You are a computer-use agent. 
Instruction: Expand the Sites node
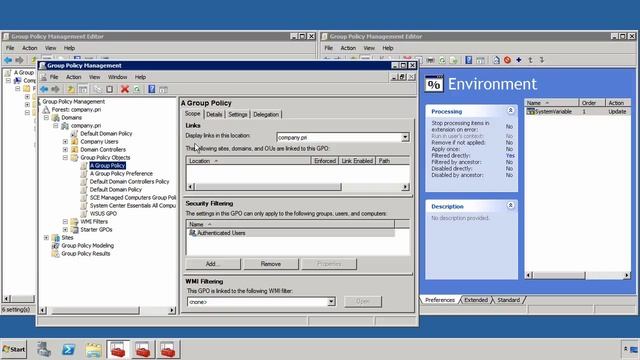tap(47, 238)
